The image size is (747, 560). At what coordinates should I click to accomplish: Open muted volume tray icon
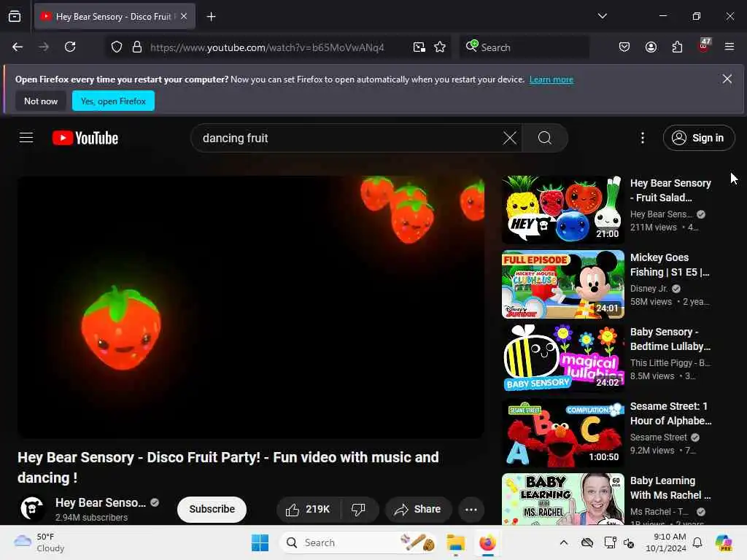(629, 542)
